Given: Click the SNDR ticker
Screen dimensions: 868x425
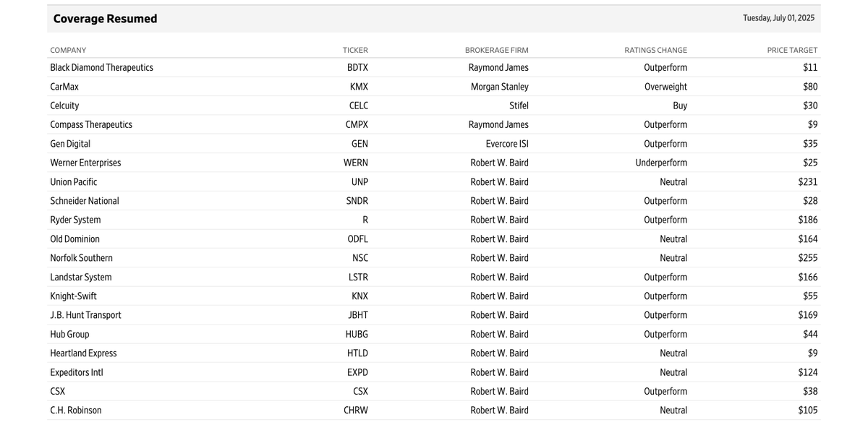Looking at the screenshot, I should coord(357,201).
